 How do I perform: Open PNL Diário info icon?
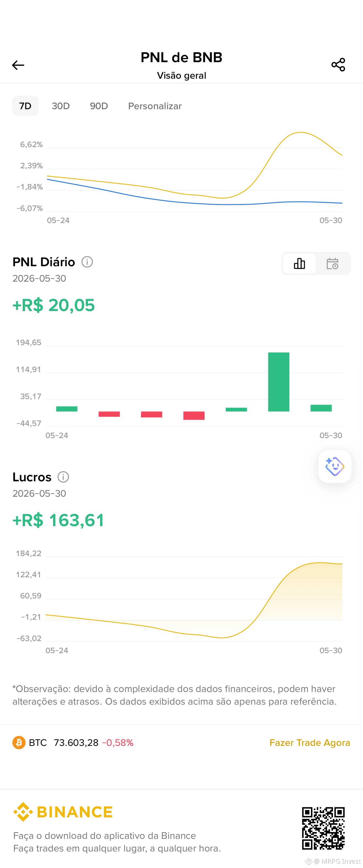click(87, 262)
